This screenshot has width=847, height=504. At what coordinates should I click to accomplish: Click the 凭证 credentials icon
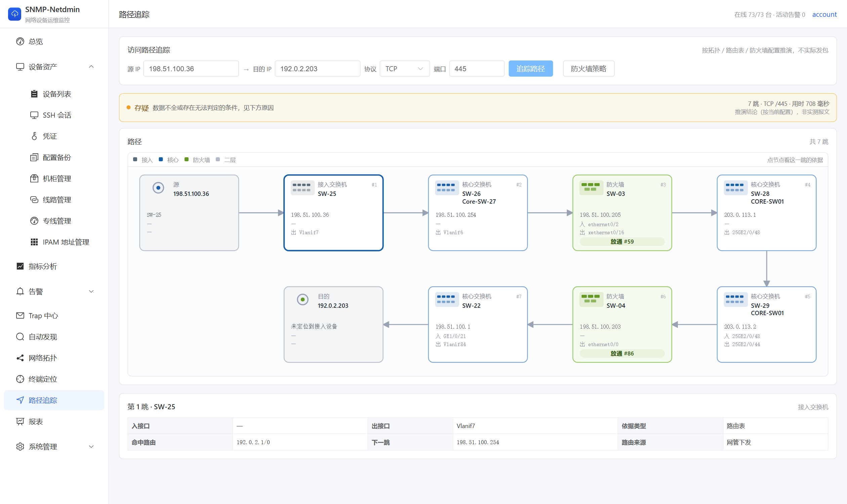(x=34, y=136)
